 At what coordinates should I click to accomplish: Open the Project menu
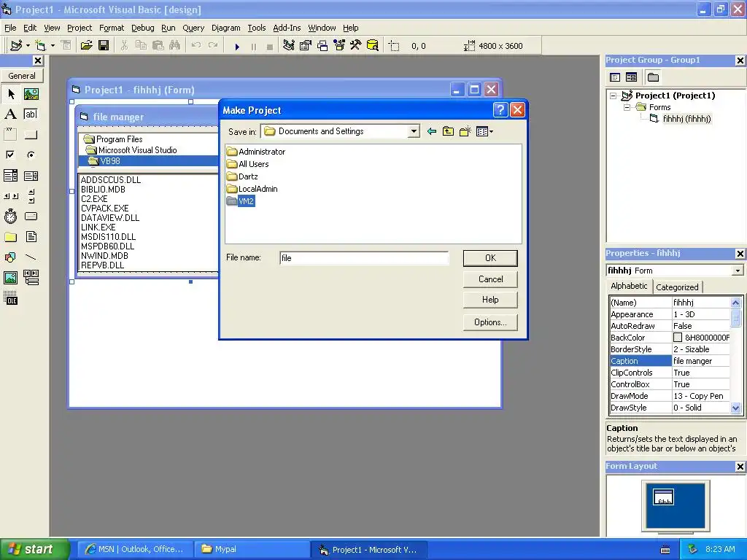point(79,28)
